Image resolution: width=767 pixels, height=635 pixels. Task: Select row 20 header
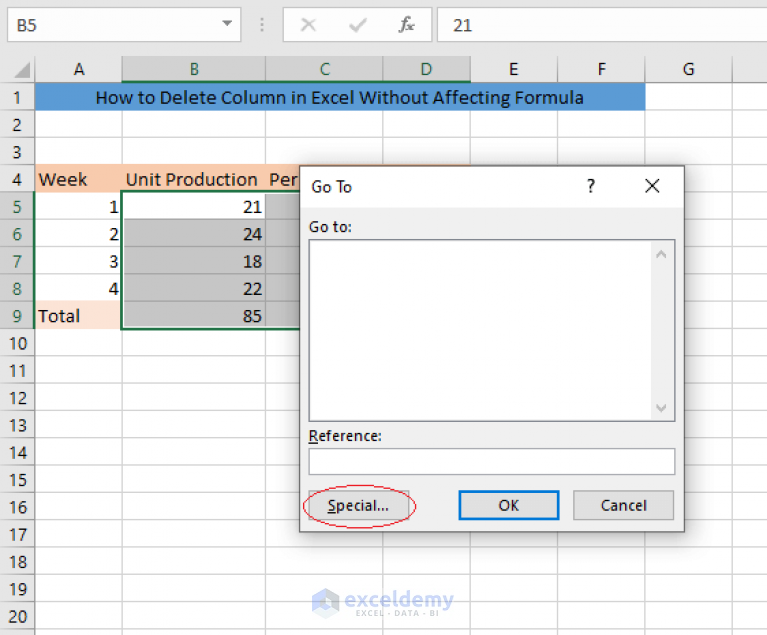(x=17, y=616)
